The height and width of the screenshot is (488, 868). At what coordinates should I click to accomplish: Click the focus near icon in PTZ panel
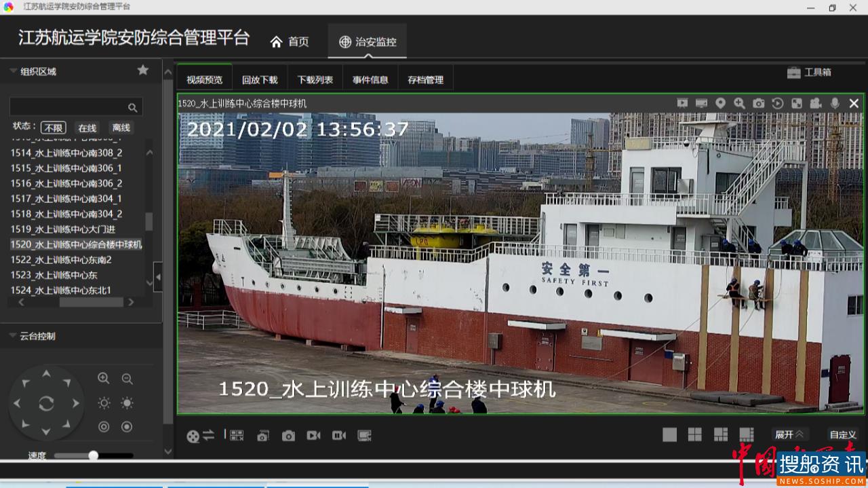104,427
